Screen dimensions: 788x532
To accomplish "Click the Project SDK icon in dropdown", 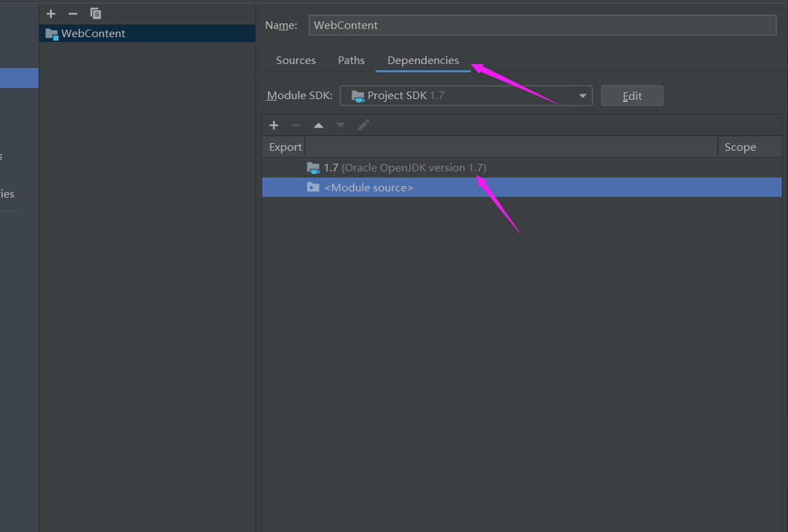I will pyautogui.click(x=358, y=96).
